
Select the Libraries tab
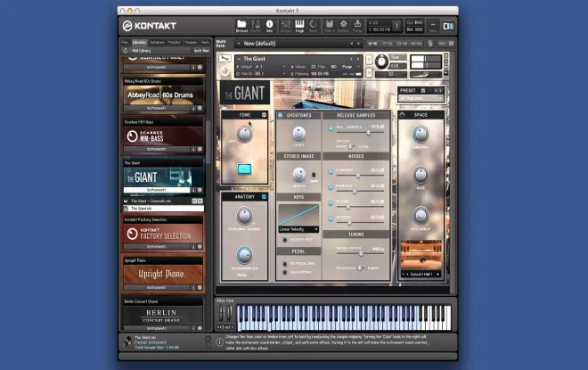[x=139, y=43]
